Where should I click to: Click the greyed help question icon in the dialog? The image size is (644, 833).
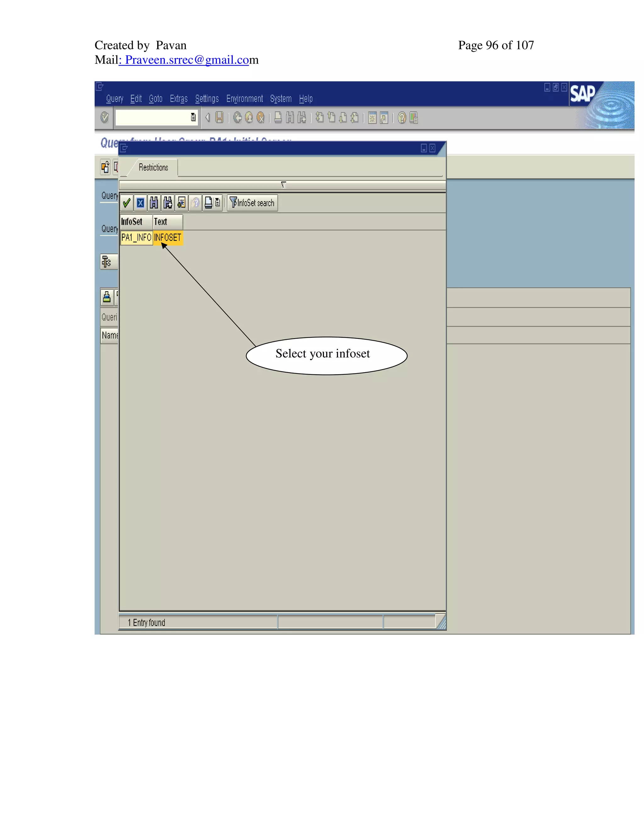[195, 202]
